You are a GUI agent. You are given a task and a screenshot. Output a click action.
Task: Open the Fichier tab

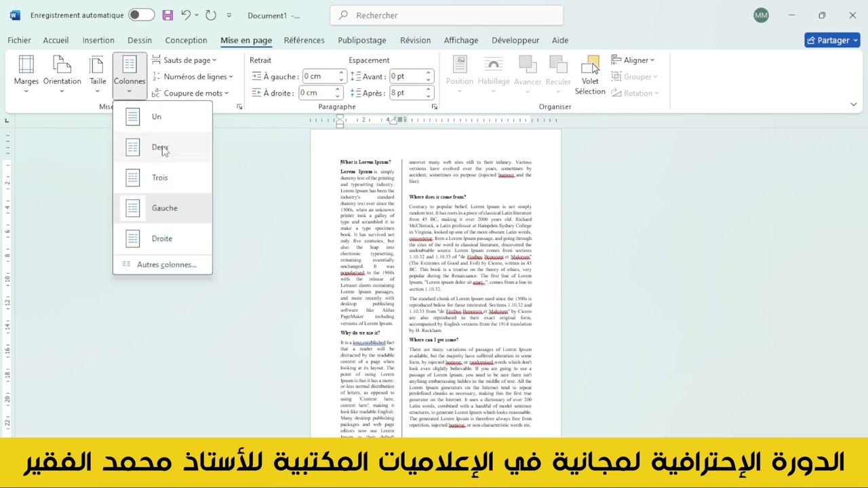[20, 40]
